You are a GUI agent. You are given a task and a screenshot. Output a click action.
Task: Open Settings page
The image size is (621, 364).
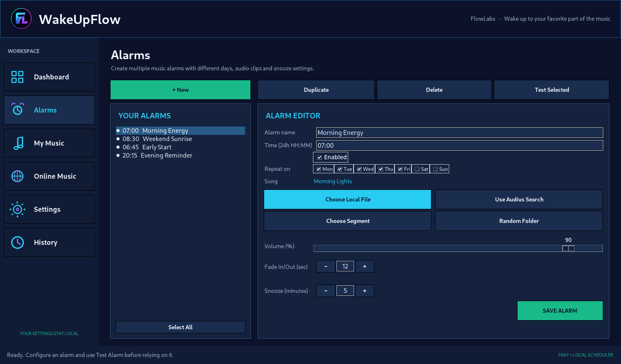tap(49, 209)
